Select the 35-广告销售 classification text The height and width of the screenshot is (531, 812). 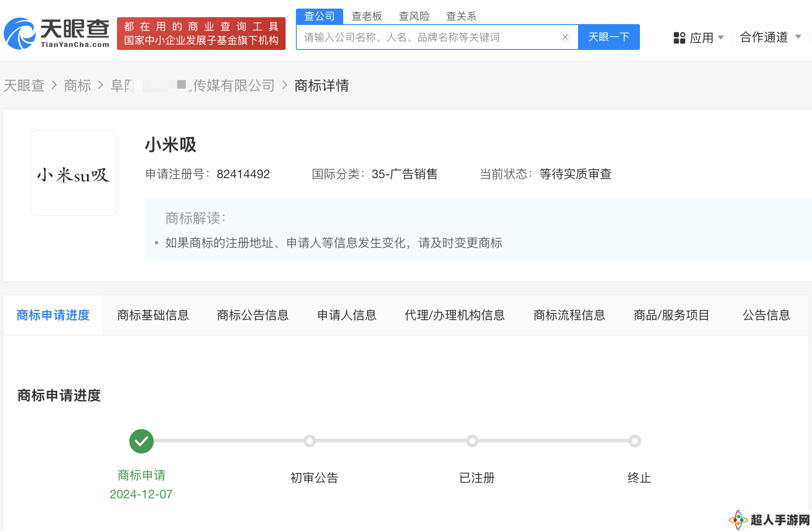click(405, 174)
